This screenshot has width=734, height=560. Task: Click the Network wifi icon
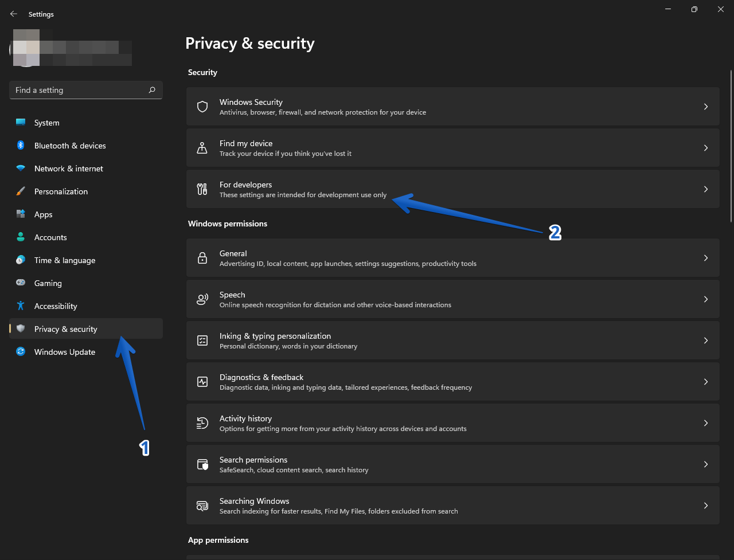pyautogui.click(x=21, y=169)
